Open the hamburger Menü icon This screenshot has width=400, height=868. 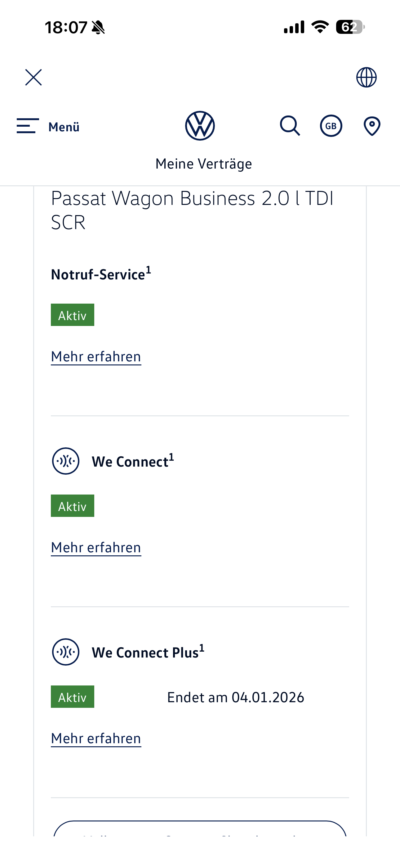(x=28, y=126)
